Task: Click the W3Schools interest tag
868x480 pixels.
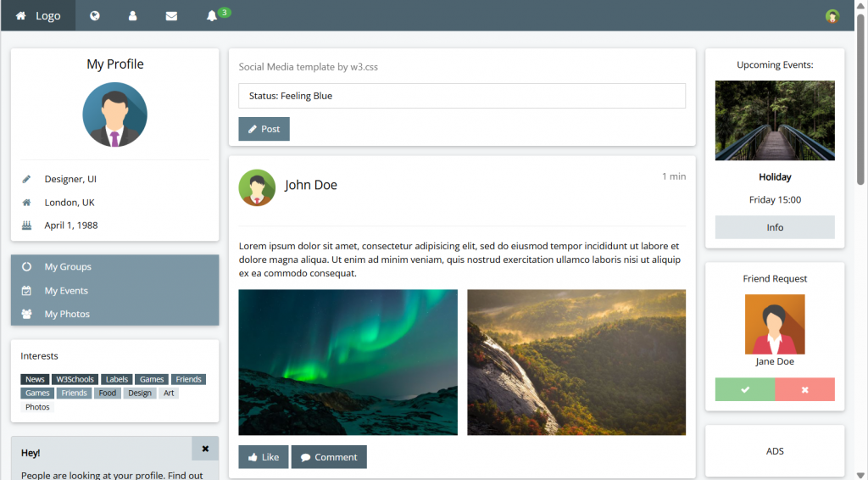Action: coord(75,379)
